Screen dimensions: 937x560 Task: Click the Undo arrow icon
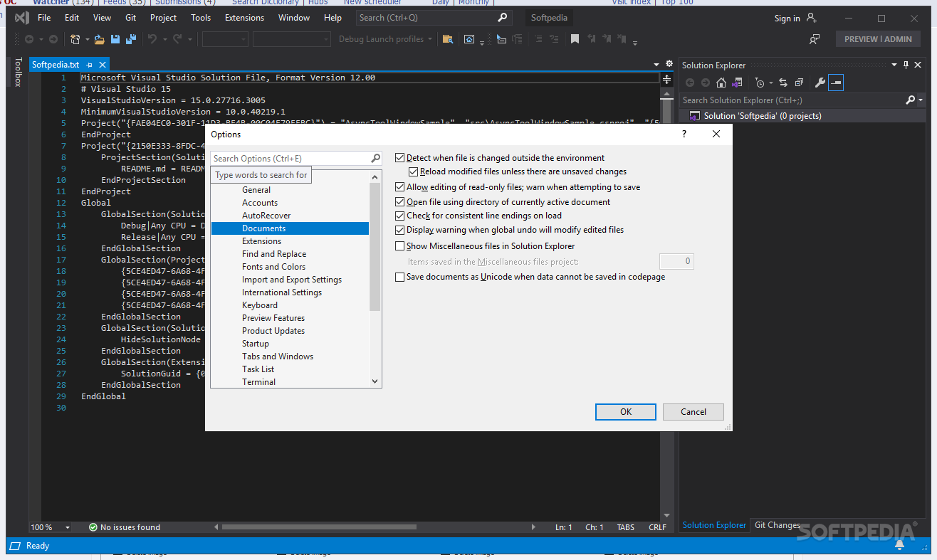point(152,39)
